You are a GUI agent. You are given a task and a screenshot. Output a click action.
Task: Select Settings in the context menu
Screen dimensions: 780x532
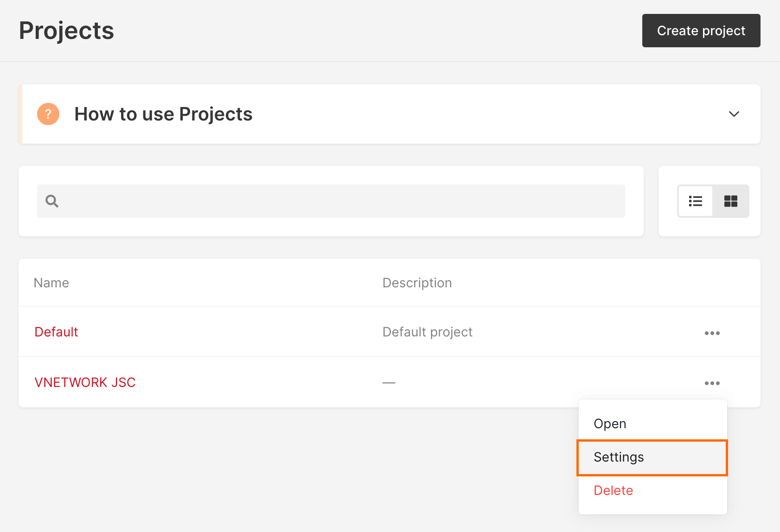653,457
